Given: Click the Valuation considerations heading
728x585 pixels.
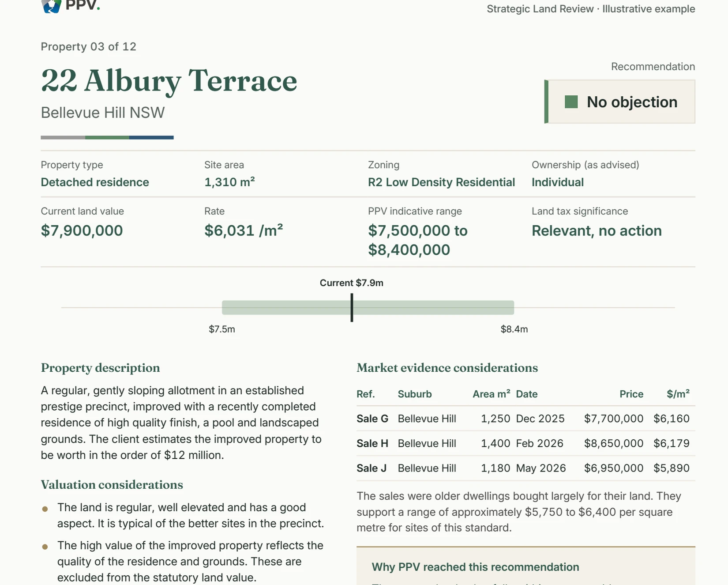Looking at the screenshot, I should click(112, 485).
